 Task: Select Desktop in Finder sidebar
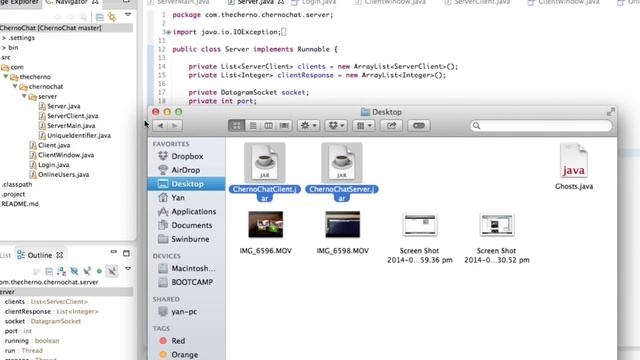[x=187, y=184]
